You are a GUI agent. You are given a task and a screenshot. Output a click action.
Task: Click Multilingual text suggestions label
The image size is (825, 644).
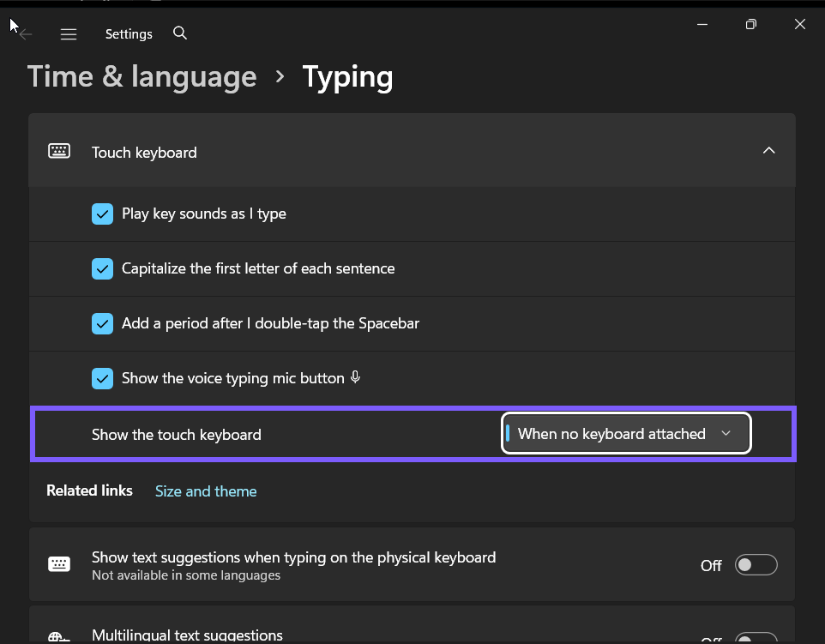tap(187, 635)
